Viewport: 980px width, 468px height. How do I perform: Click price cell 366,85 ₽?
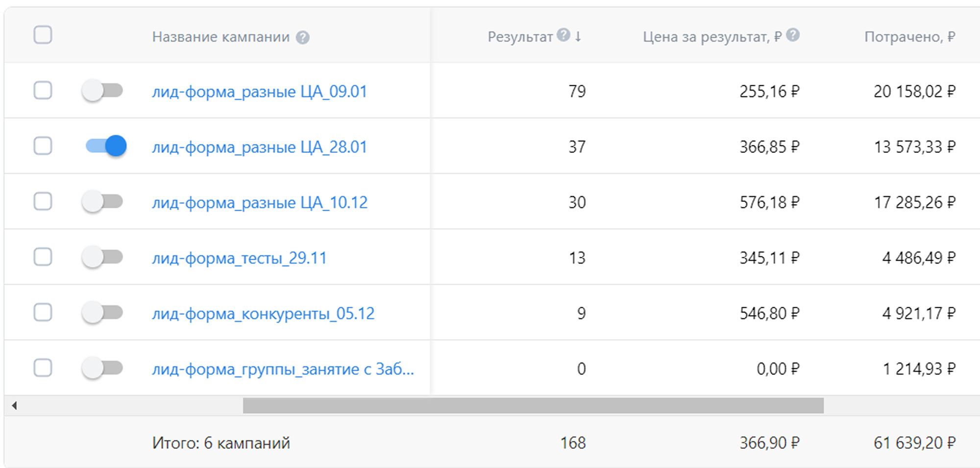click(769, 147)
